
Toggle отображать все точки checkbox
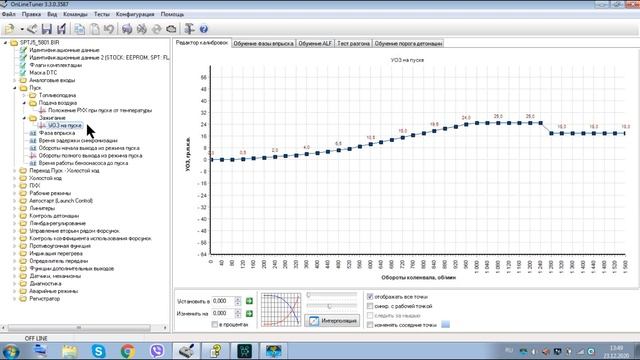click(370, 297)
